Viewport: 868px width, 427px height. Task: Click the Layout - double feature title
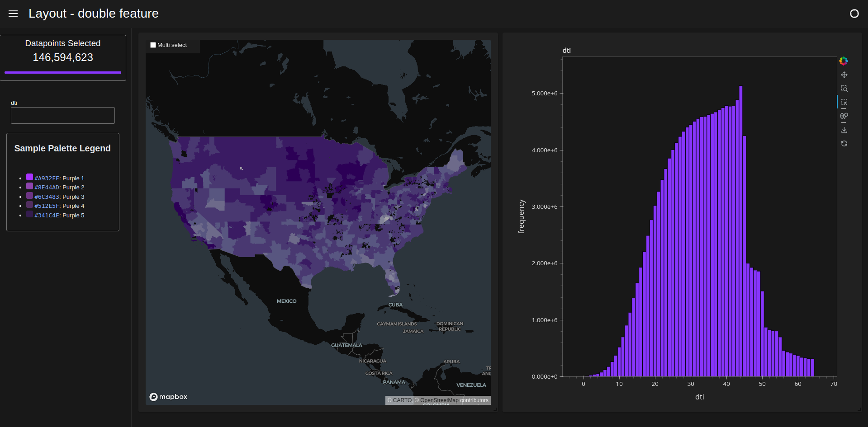click(x=94, y=14)
